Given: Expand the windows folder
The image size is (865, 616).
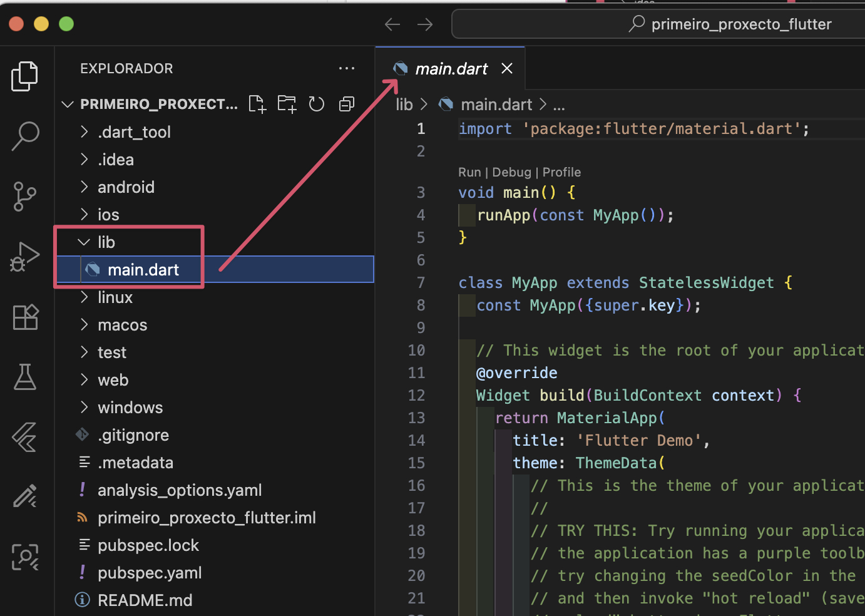Looking at the screenshot, I should (x=130, y=408).
